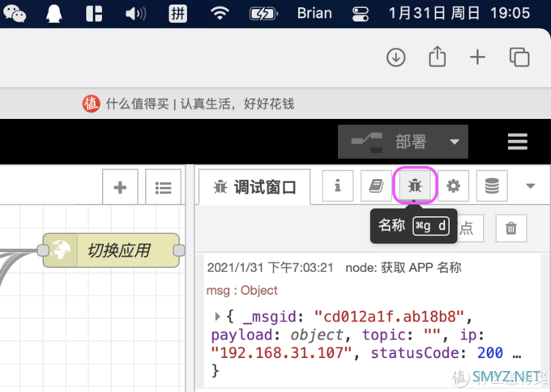Open the Wi-Fi status menu
The height and width of the screenshot is (392, 551).
[x=220, y=14]
